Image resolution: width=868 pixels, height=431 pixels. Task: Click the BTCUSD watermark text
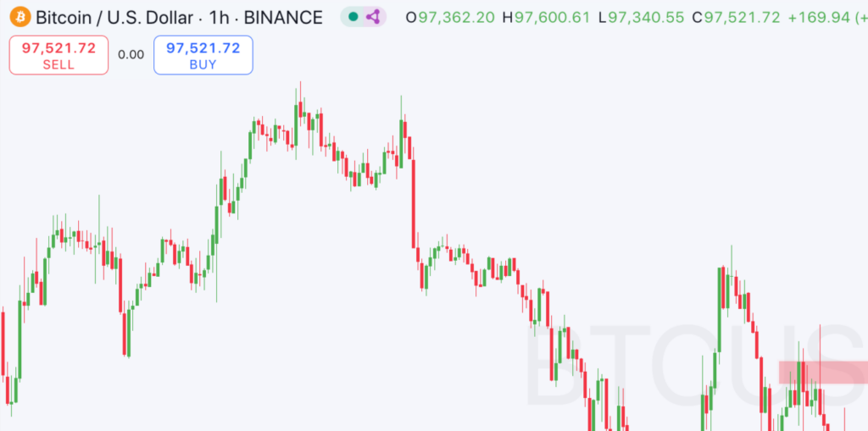(x=695, y=368)
